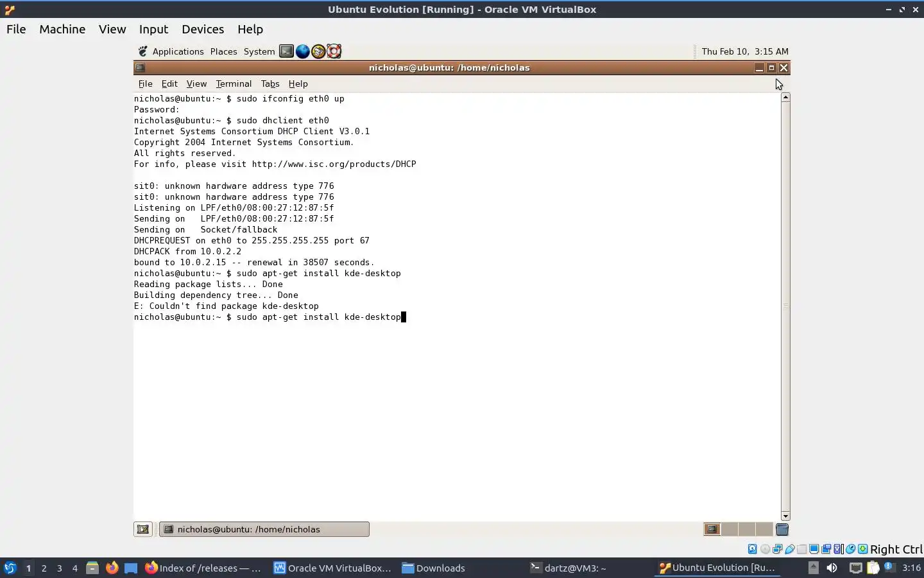Click the VirtualBox display indicator
Viewport: 924px width, 578px height.
pyautogui.click(x=814, y=549)
